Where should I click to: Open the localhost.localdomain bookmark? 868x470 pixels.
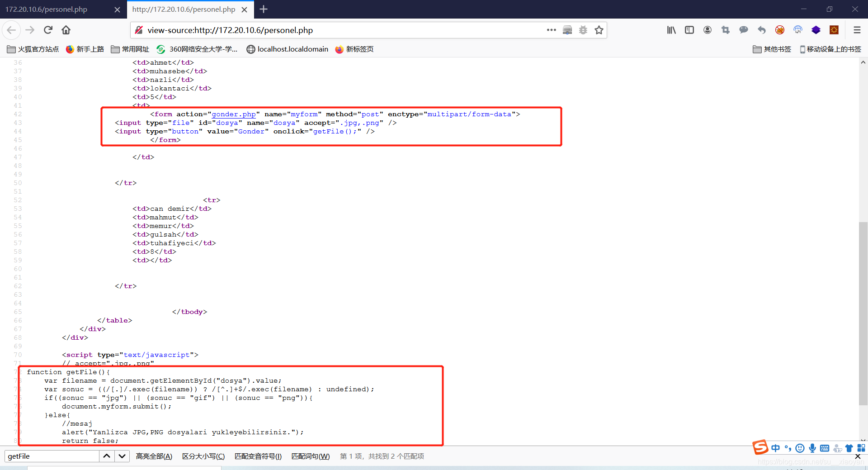pos(288,49)
